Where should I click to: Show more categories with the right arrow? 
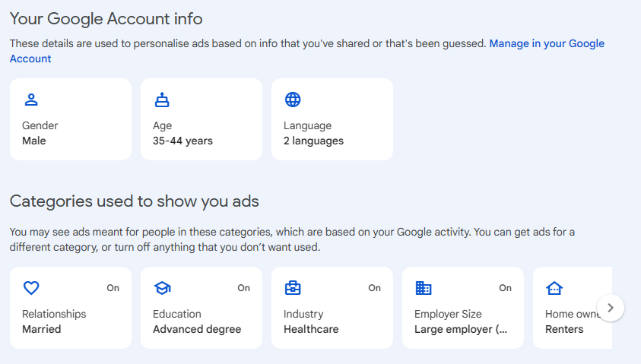pyautogui.click(x=611, y=308)
